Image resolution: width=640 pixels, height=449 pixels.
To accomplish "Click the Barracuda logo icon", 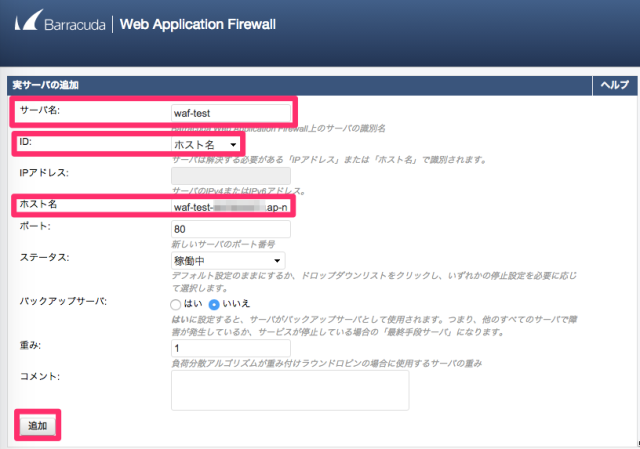I will 29,20.
